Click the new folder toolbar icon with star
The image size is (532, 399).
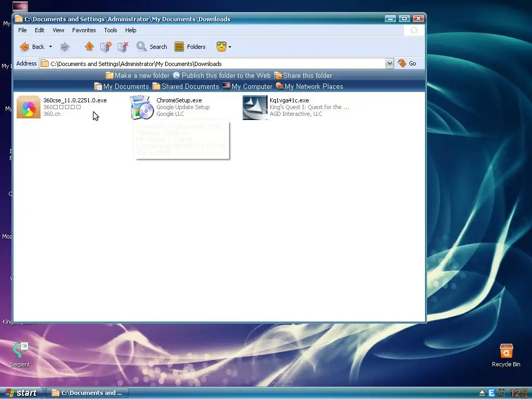(x=106, y=46)
